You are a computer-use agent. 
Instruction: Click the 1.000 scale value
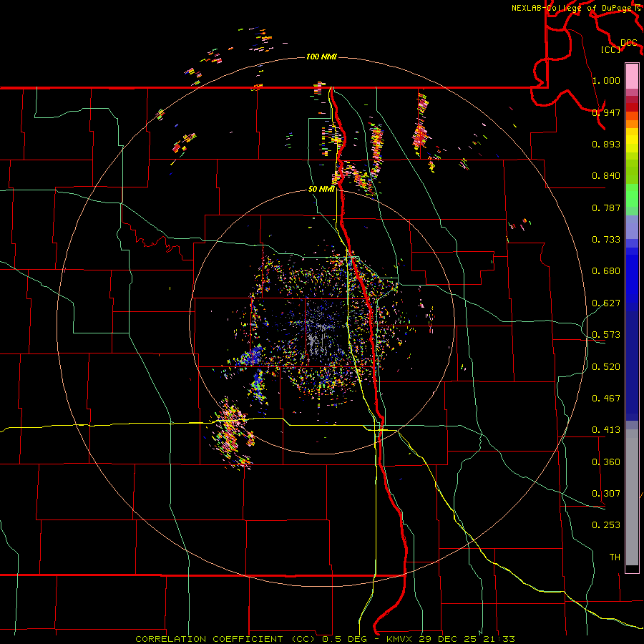point(606,80)
